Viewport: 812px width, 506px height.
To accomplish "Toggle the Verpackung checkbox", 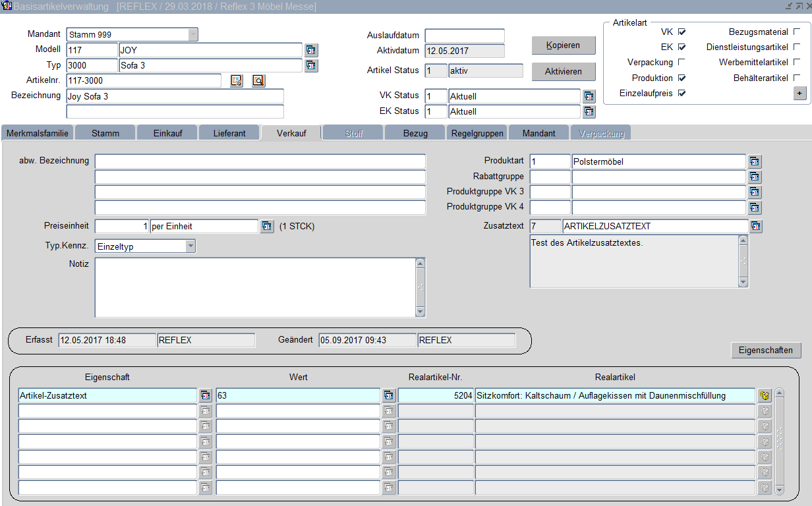I will 681,62.
